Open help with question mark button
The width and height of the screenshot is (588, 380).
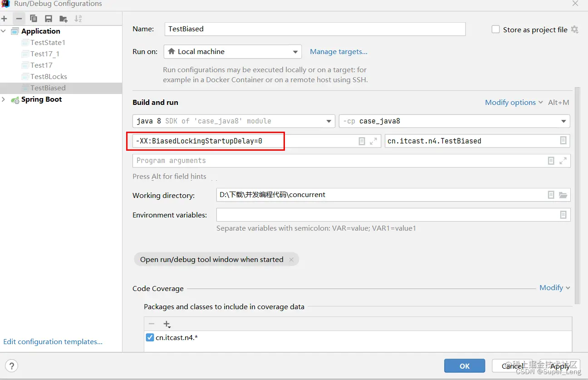pyautogui.click(x=12, y=366)
